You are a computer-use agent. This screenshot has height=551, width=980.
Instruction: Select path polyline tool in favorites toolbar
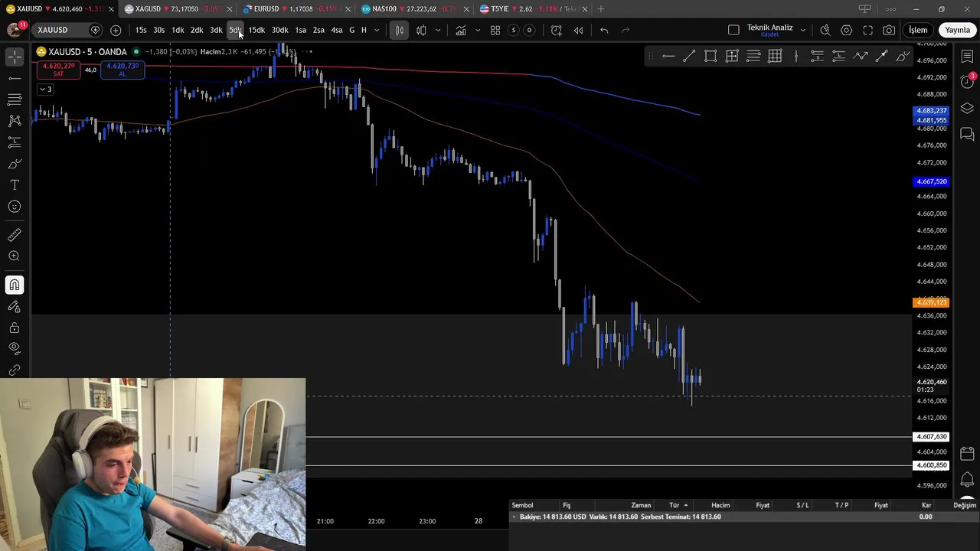coord(861,56)
